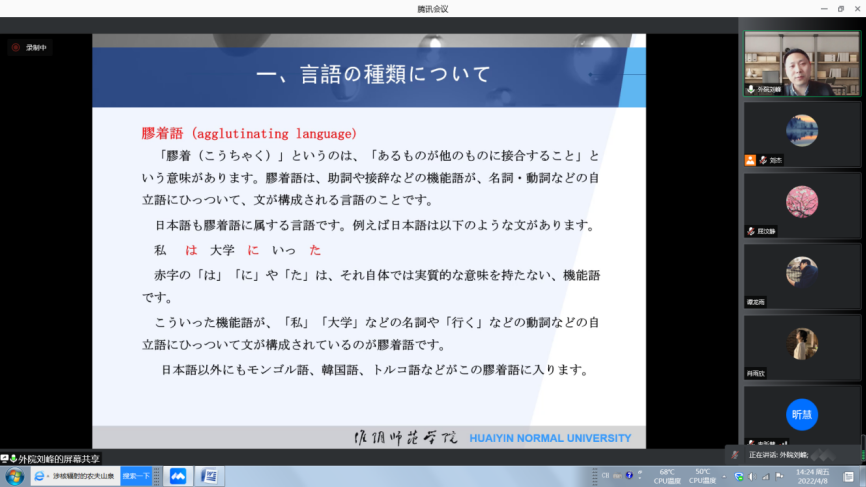Open the Word document icon in the taskbar
Image resolution: width=866 pixels, height=487 pixels.
coord(210,476)
